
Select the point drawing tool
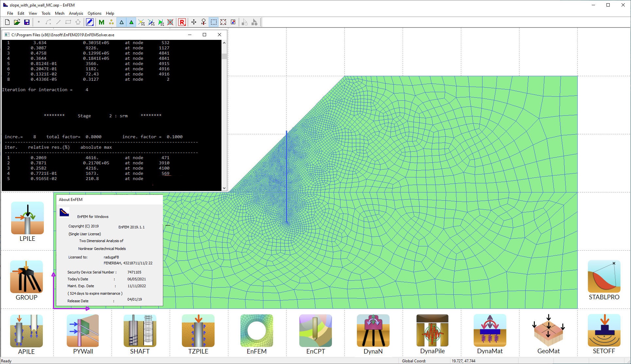pos(39,22)
